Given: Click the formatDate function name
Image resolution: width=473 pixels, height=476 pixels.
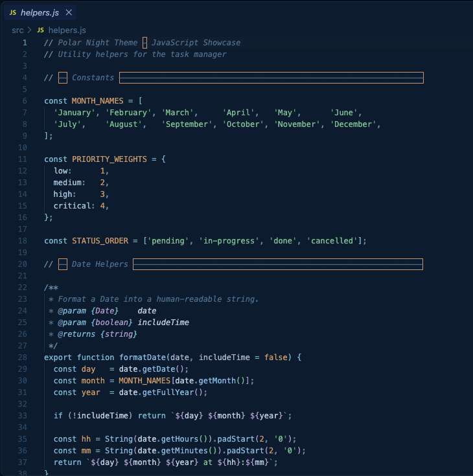Looking at the screenshot, I should [142, 357].
